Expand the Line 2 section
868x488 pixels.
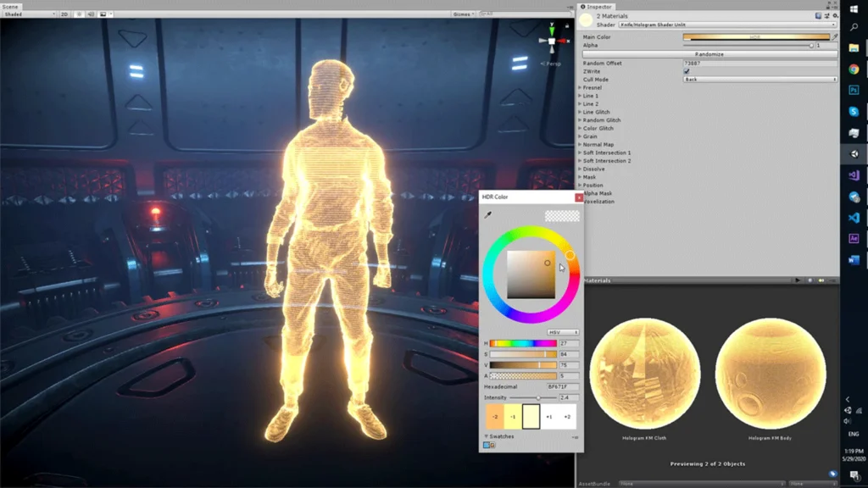589,104
